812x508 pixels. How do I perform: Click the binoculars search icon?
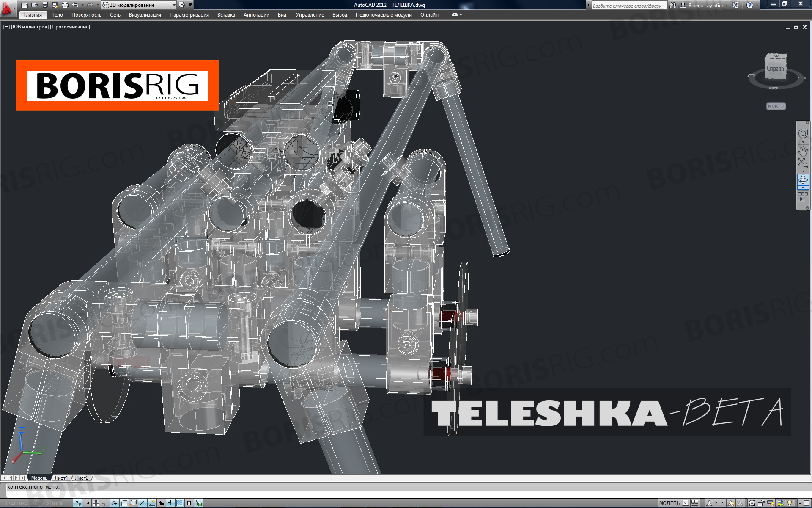pos(672,6)
